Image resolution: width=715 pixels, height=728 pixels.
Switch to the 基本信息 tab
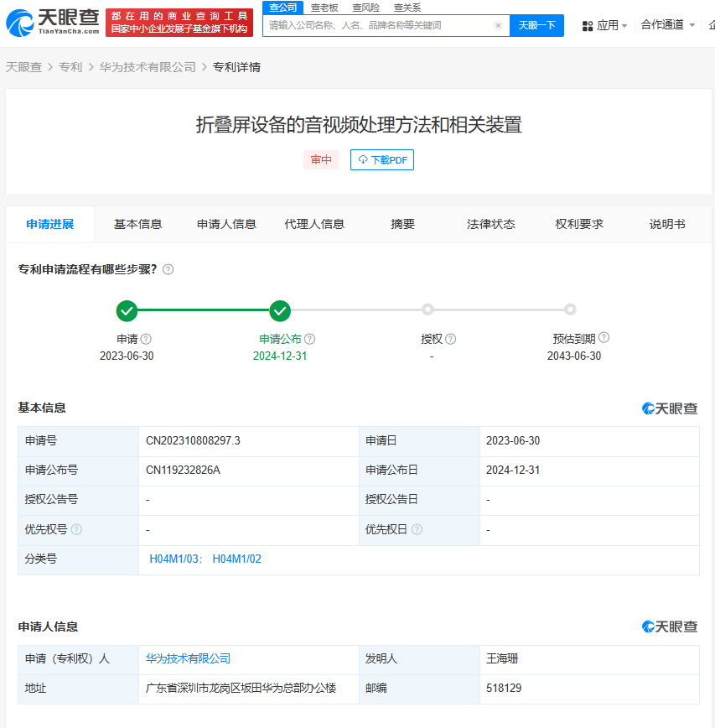click(137, 224)
